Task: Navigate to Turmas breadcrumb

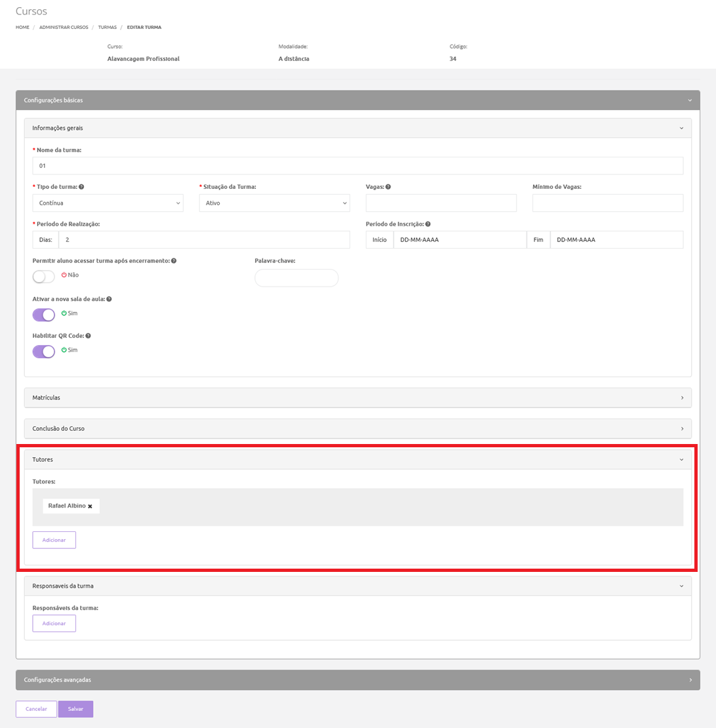Action: [x=107, y=28]
